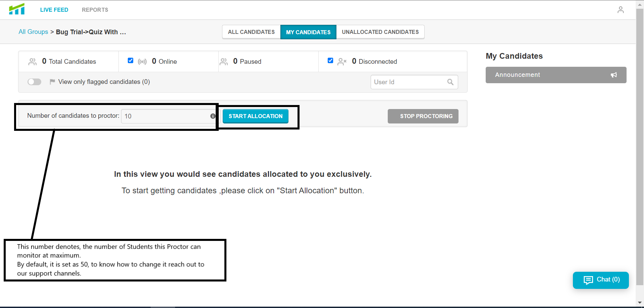Click the Start Allocation button
644x308 pixels.
(256, 116)
